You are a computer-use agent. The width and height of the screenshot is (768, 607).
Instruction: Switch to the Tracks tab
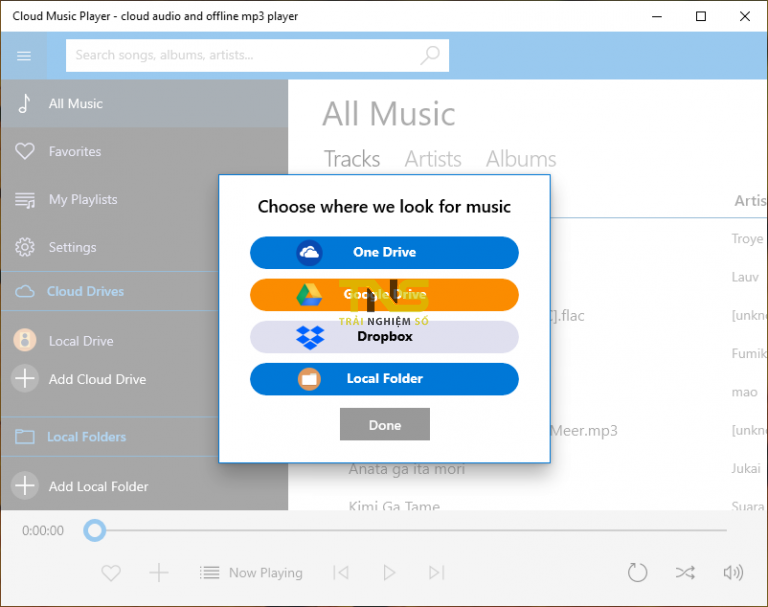pos(352,159)
